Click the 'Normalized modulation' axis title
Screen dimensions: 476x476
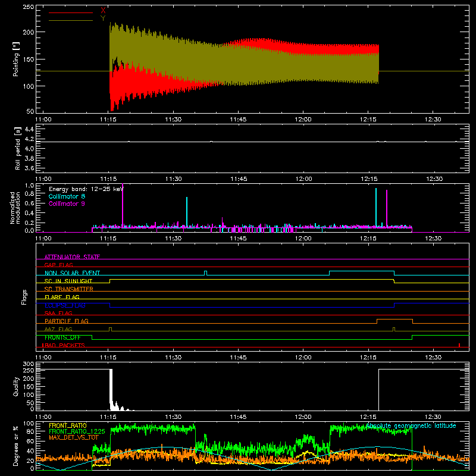(x=15, y=208)
